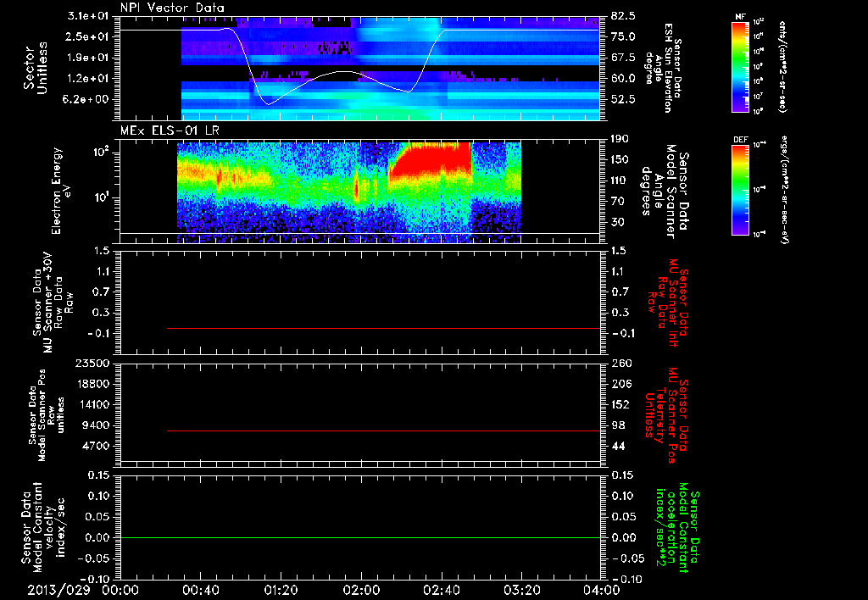Click the 82.5 elevation tick value

point(623,16)
